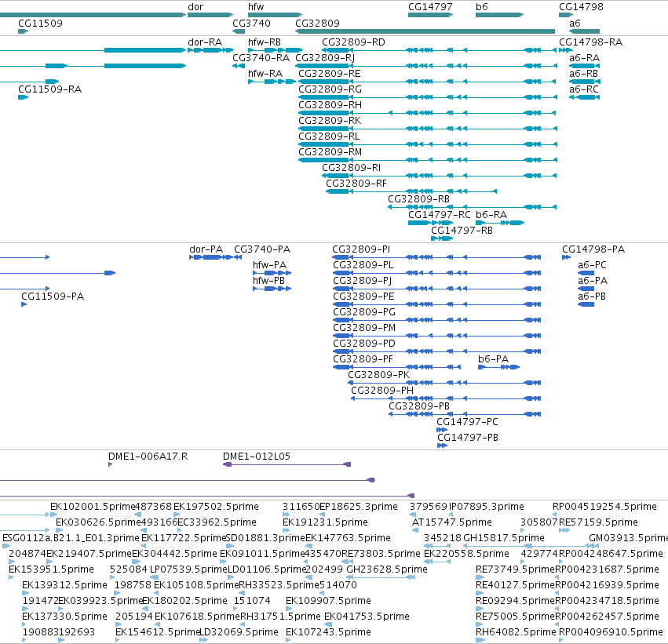Viewport: 668px width, 644px height.
Task: Click the RH33523.5prime EST label
Action: pyautogui.click(x=279, y=585)
